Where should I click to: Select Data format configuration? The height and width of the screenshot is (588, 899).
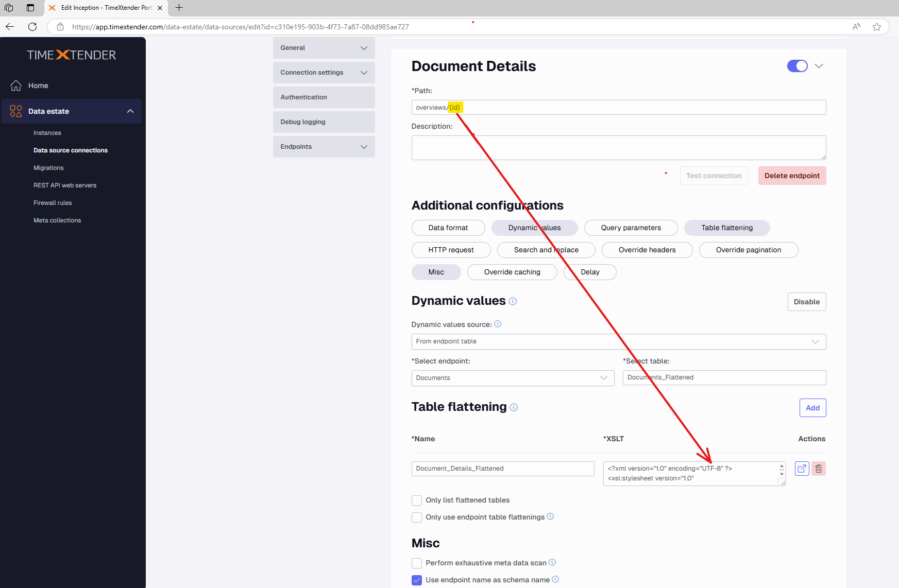448,228
